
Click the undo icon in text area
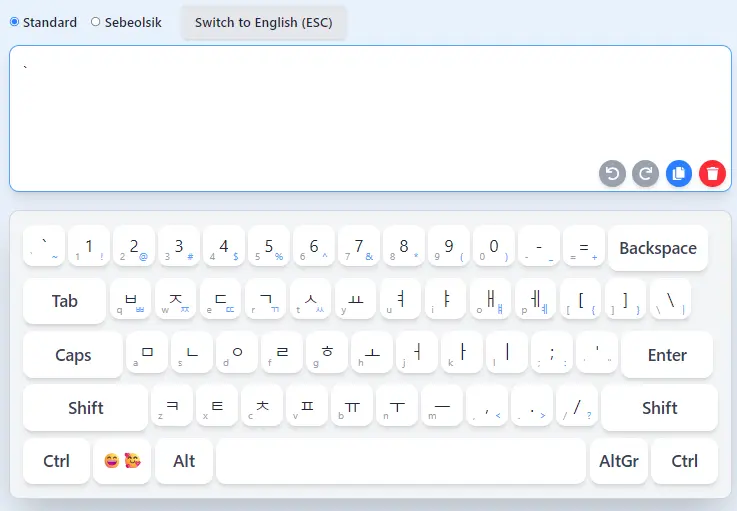[x=612, y=173]
